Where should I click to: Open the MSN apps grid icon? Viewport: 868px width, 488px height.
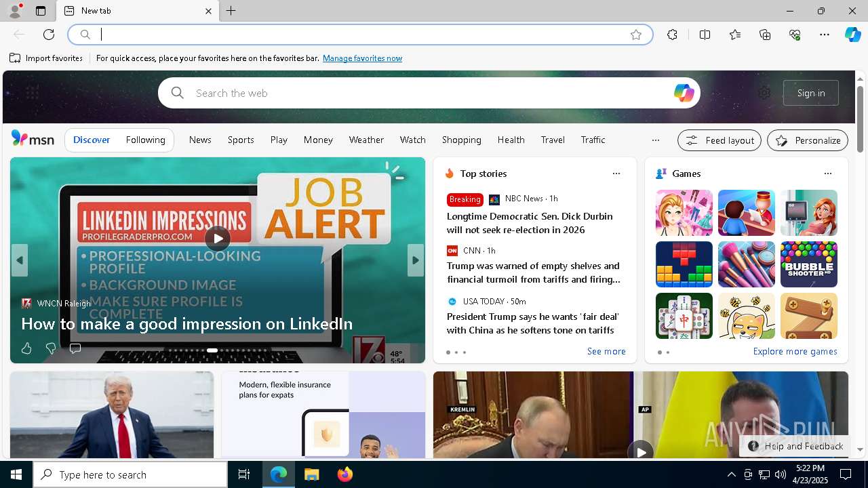32,93
